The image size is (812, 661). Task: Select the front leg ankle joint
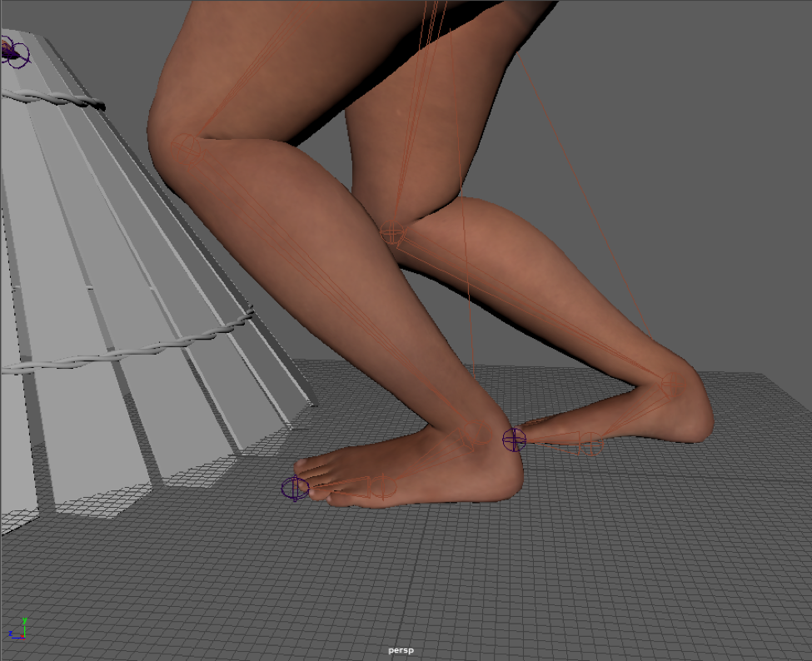(x=477, y=433)
